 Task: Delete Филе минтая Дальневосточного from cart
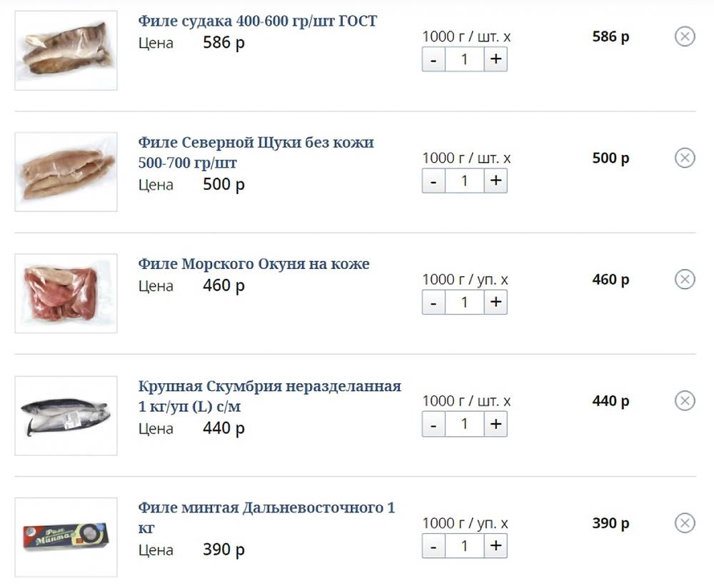pos(684,523)
